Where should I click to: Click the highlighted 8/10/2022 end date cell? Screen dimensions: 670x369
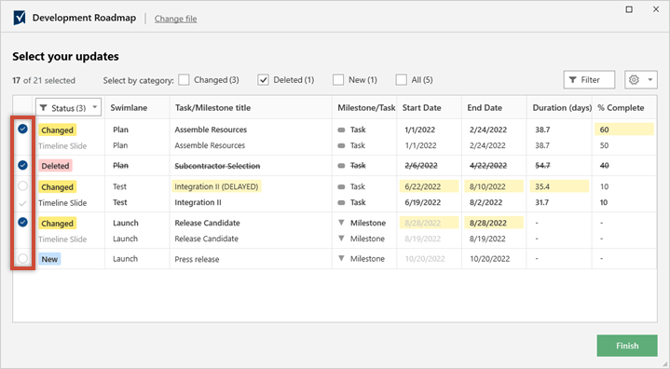pos(494,187)
